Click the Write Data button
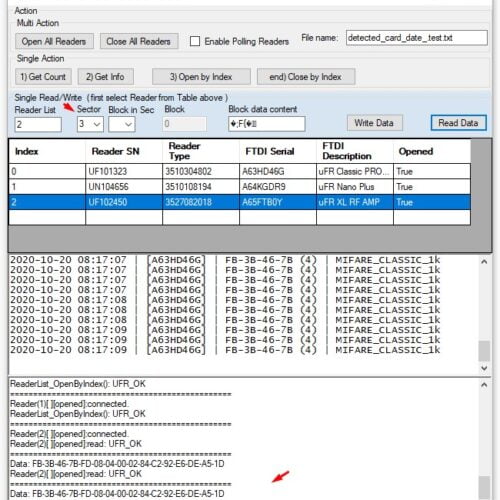Viewport: 500px width, 500px height. (375, 123)
